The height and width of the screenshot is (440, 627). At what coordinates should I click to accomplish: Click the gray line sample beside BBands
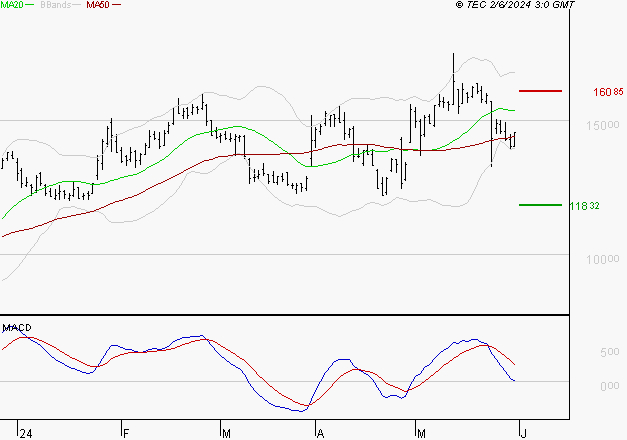76,5
